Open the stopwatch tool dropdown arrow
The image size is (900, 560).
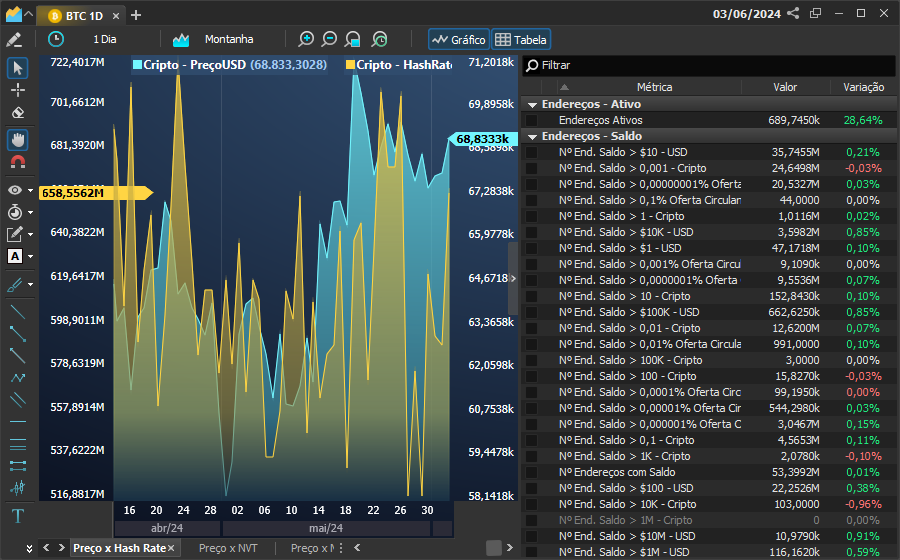30,212
